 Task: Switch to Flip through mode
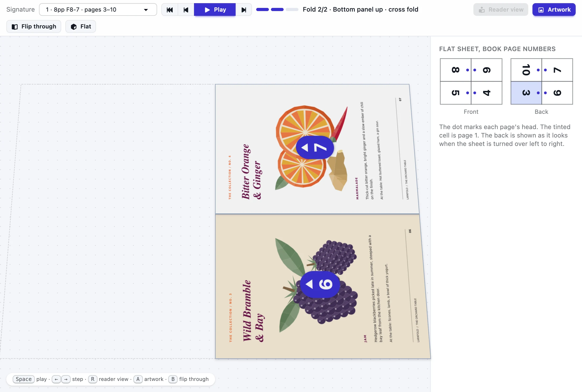34,26
